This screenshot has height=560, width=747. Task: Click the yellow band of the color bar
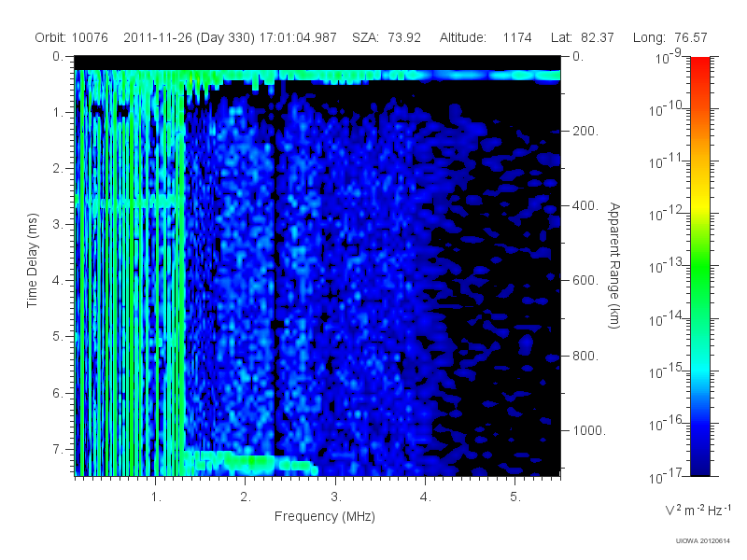[699, 203]
